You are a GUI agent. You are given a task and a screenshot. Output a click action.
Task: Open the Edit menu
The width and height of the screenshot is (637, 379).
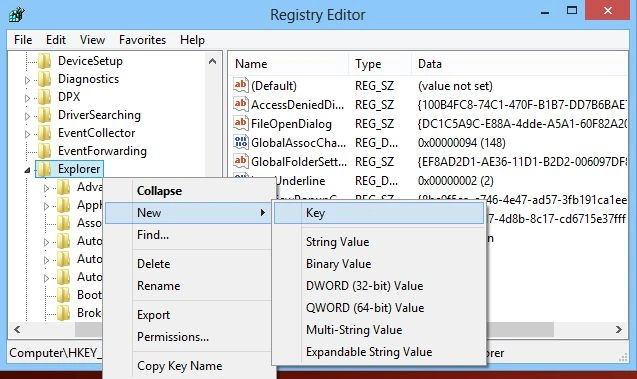(x=56, y=40)
